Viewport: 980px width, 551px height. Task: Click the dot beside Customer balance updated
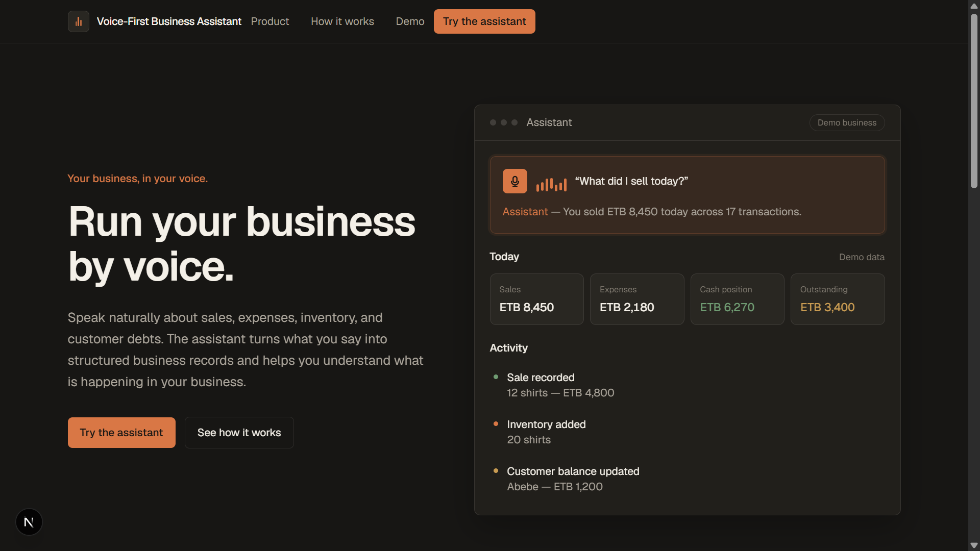[496, 471]
